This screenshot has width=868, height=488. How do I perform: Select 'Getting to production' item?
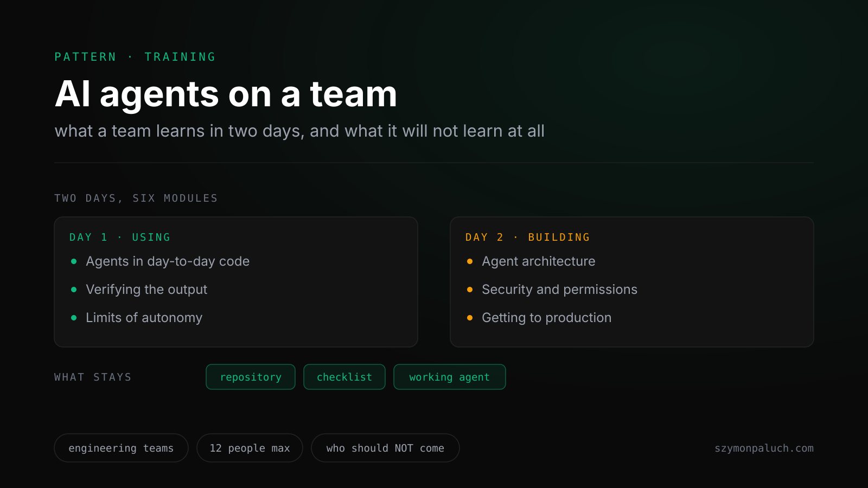click(x=547, y=318)
